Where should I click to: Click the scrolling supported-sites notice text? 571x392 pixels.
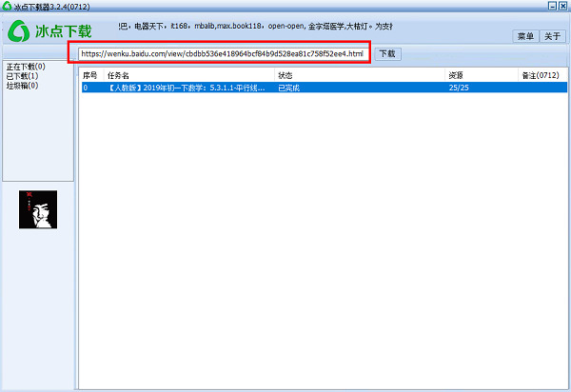tap(255, 27)
